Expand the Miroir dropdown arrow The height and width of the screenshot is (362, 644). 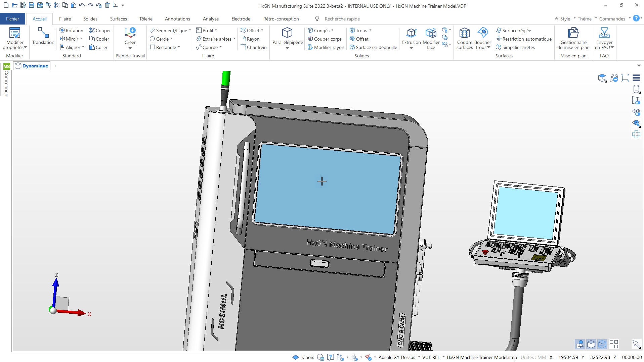(x=81, y=39)
